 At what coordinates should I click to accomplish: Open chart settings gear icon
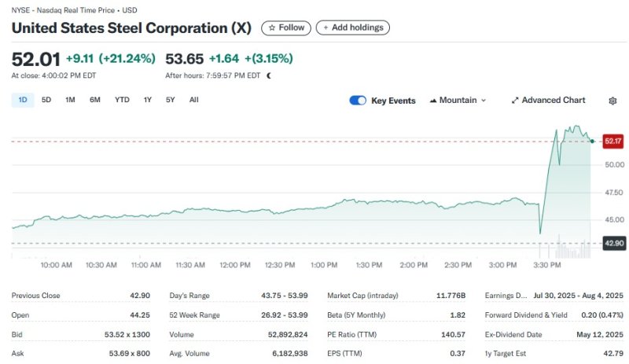click(612, 101)
